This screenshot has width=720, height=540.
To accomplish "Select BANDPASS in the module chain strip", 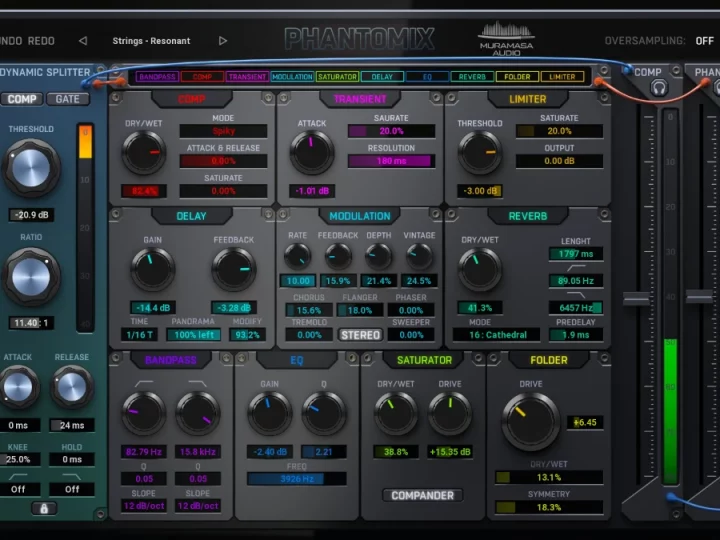I will (157, 77).
